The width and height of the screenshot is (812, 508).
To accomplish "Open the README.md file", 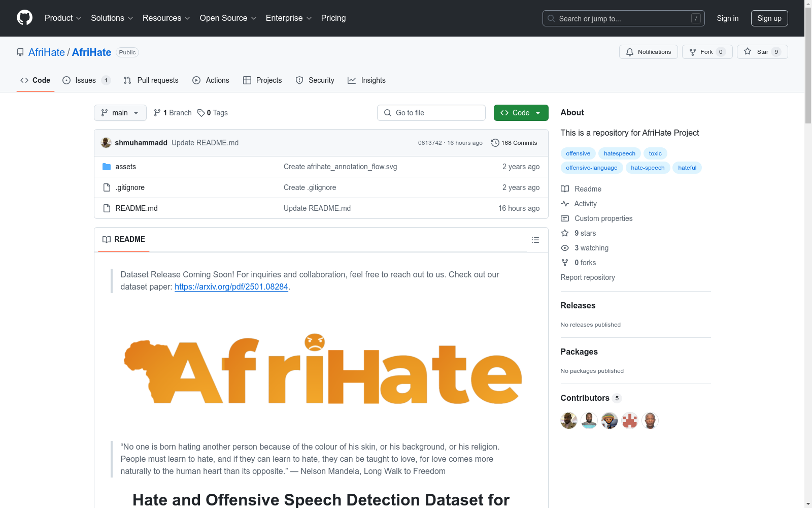I will pos(137,208).
